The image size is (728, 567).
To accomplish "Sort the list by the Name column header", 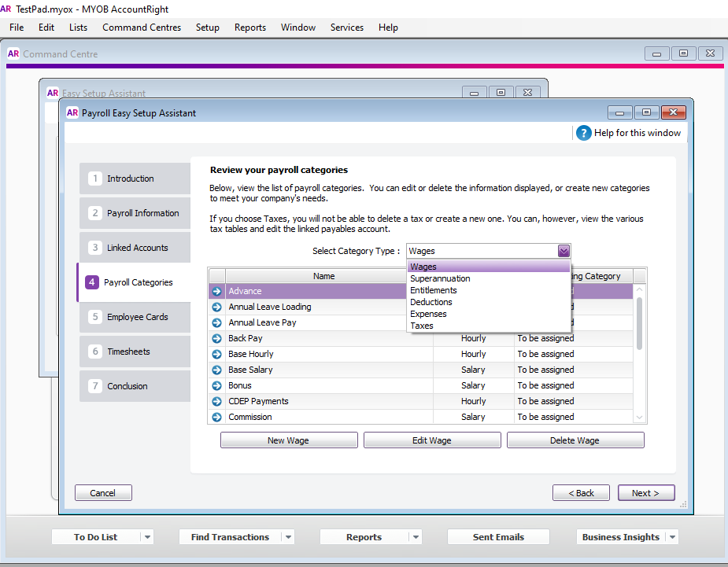I will [323, 276].
